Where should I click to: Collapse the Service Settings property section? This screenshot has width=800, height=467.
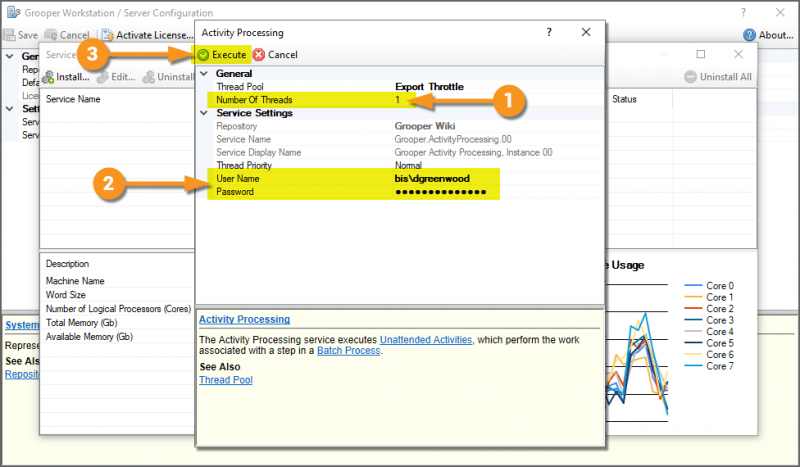(x=204, y=113)
